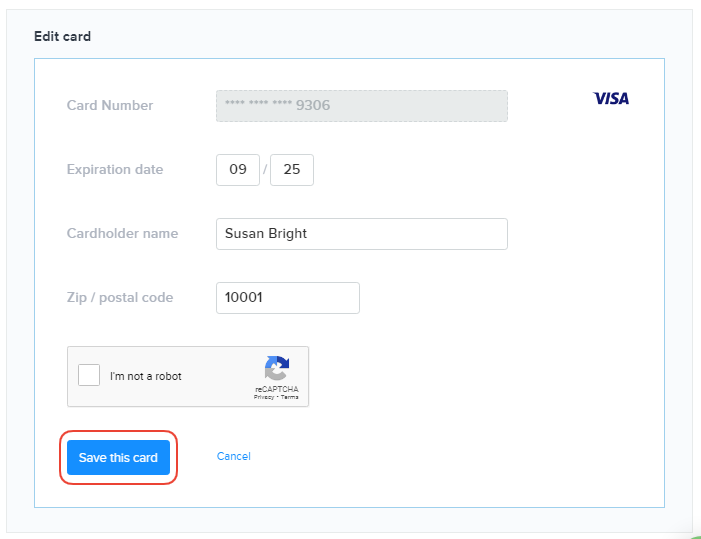Click the masked card number field

click(361, 106)
